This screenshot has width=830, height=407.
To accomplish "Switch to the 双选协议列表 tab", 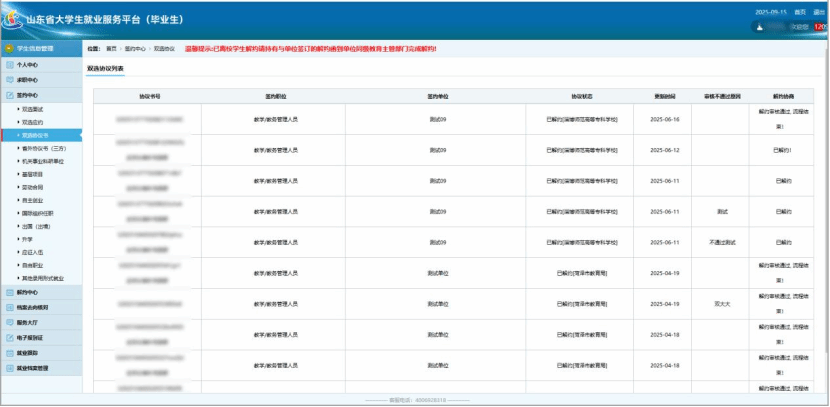I will 106,68.
